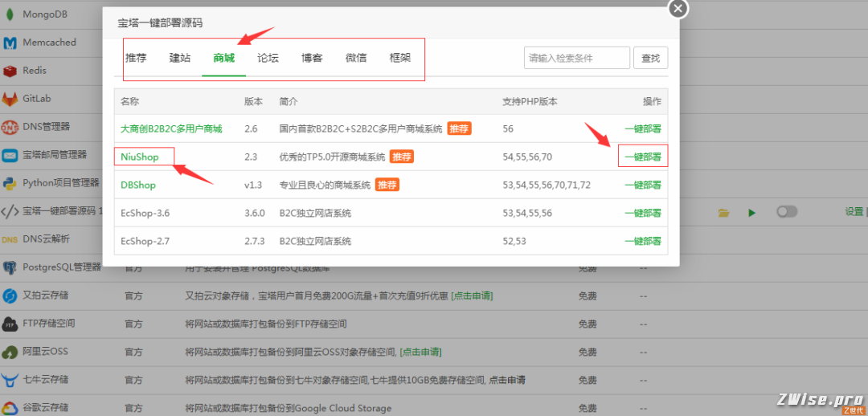Switch to the 推荐 tab
868x416 pixels.
pos(136,58)
